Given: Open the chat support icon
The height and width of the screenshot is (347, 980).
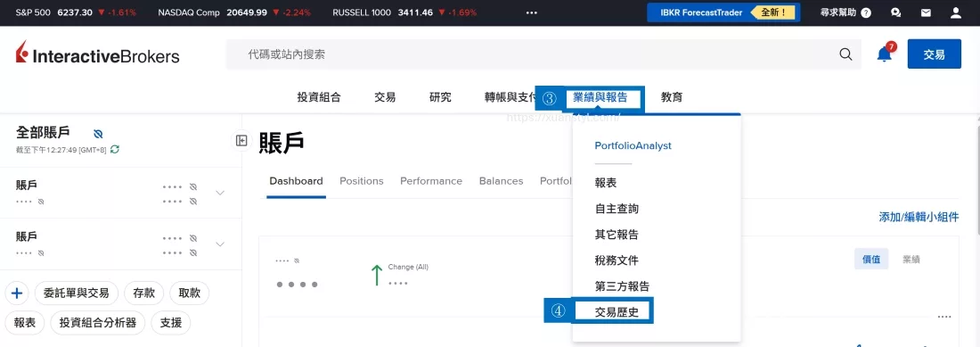Looking at the screenshot, I should point(895,12).
